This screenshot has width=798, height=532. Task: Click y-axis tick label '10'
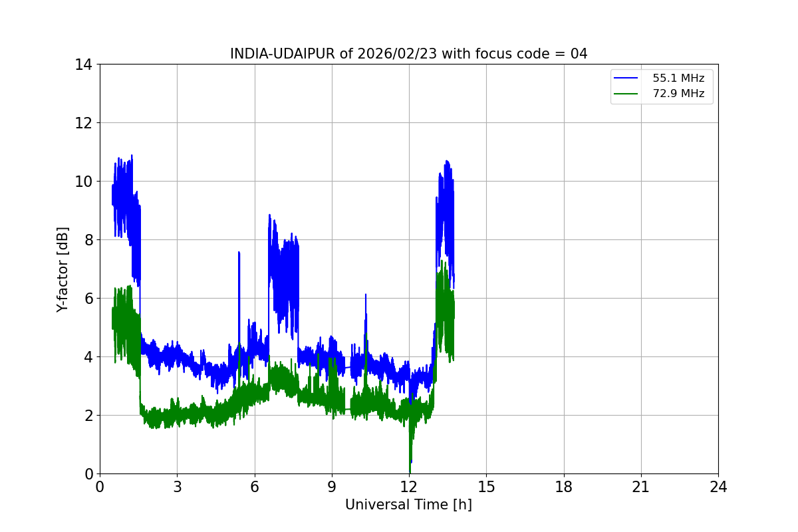[84, 182]
